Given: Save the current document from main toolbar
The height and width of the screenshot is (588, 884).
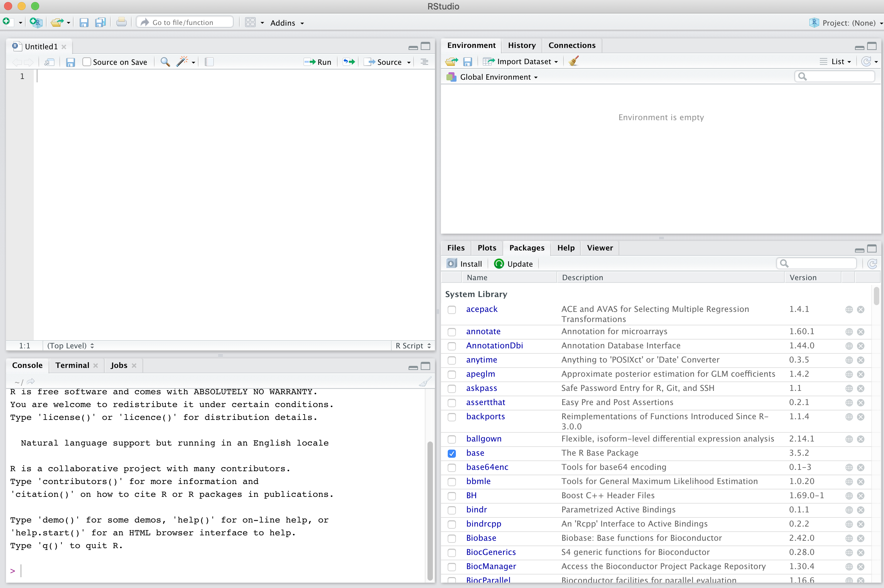Looking at the screenshot, I should coord(84,23).
